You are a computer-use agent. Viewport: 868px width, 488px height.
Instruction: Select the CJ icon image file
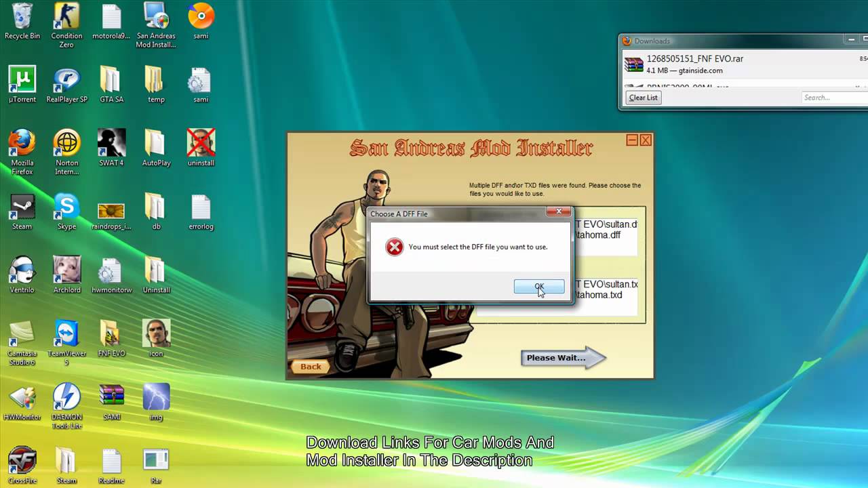(156, 339)
